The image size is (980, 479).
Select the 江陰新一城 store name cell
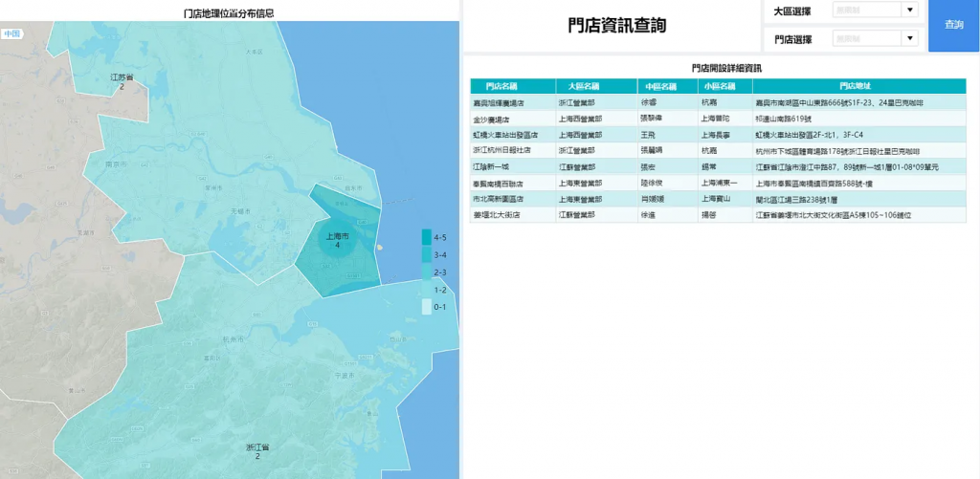(x=513, y=167)
